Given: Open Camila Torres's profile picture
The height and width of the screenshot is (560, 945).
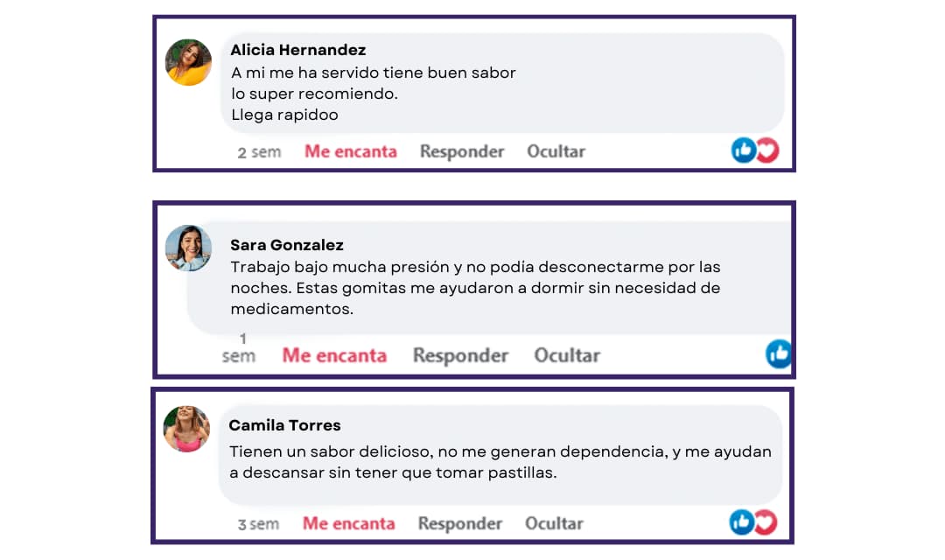Looking at the screenshot, I should point(186,429).
